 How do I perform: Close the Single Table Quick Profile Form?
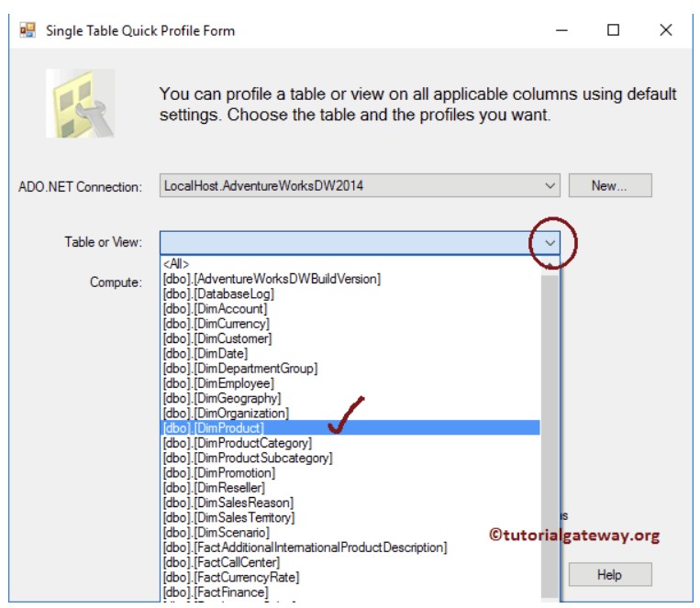pos(666,30)
